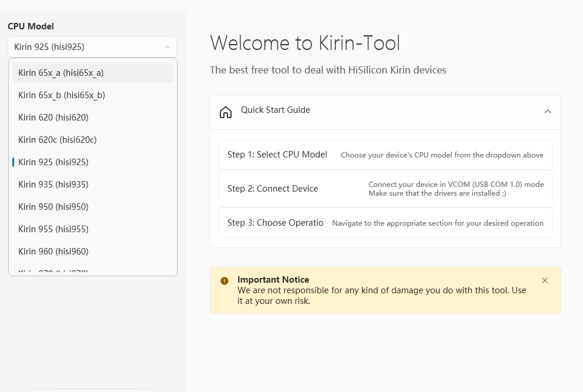Click the Important Notice warning icon
Viewport: 583px width, 392px height.
tap(225, 281)
